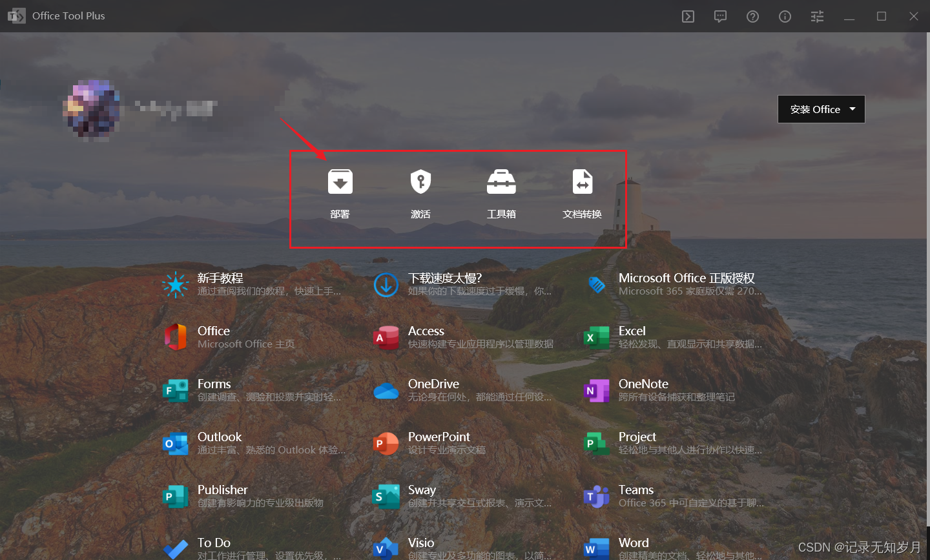Screen dimensions: 930x560
Task: Click the 下载速度太慢 download arrow icon
Action: (x=386, y=284)
